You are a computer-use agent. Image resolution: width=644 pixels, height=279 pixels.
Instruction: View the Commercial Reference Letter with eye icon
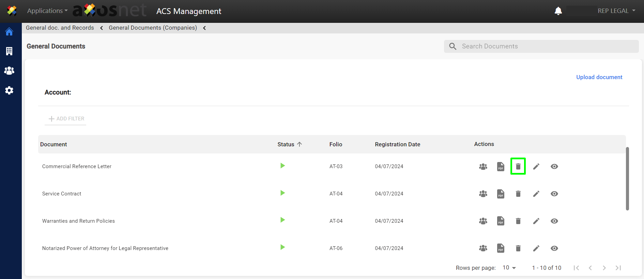(x=554, y=166)
